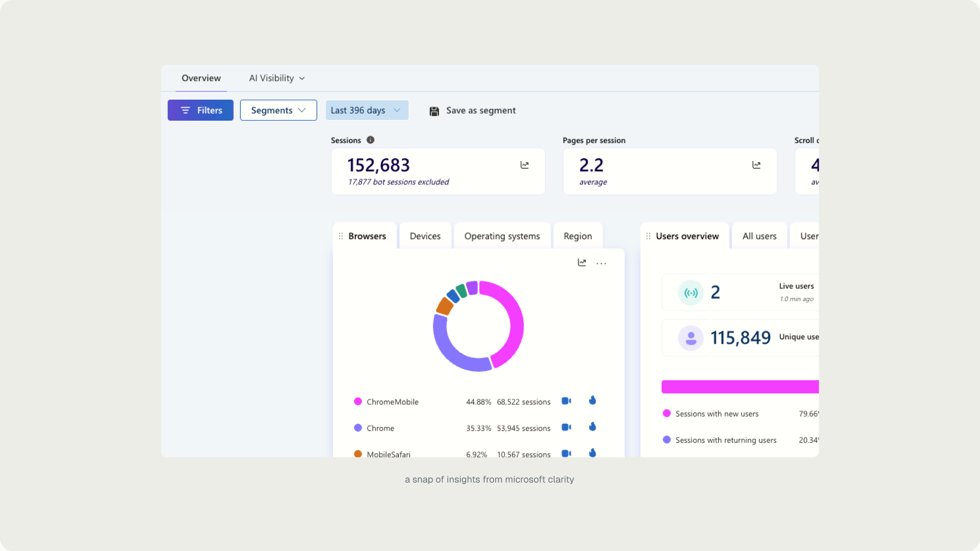Expand the Segments dropdown
The height and width of the screenshot is (551, 980).
[278, 110]
